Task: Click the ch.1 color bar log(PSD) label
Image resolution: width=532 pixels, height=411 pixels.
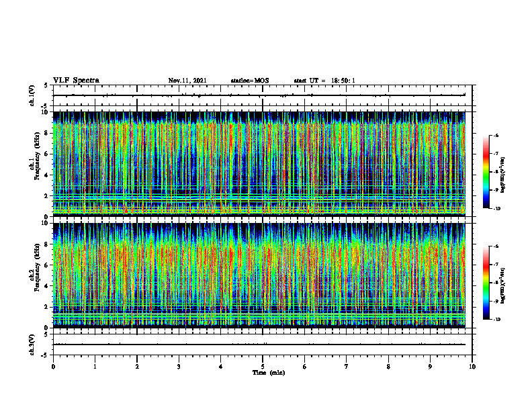Action: coord(504,175)
